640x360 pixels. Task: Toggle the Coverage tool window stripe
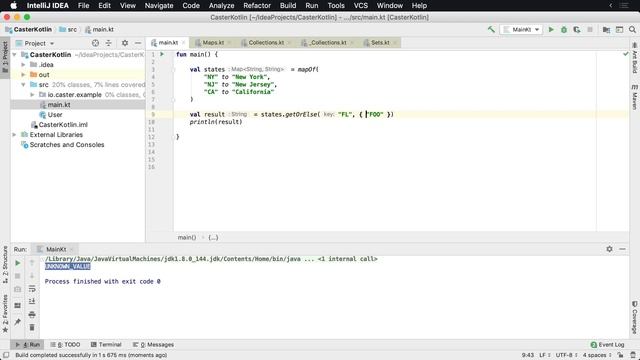[635, 317]
